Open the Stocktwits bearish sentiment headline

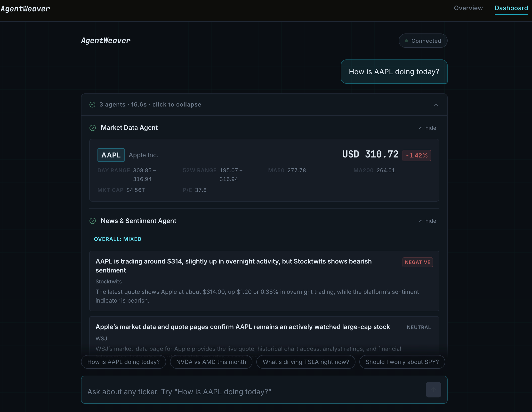tap(233, 266)
